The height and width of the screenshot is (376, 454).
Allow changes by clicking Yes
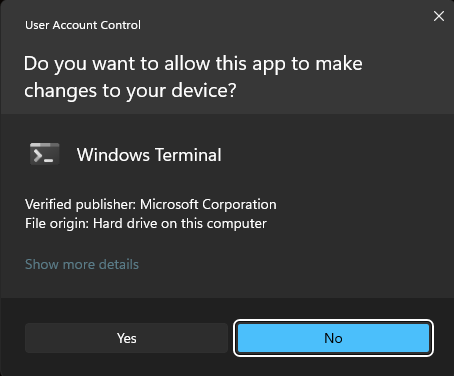(126, 338)
